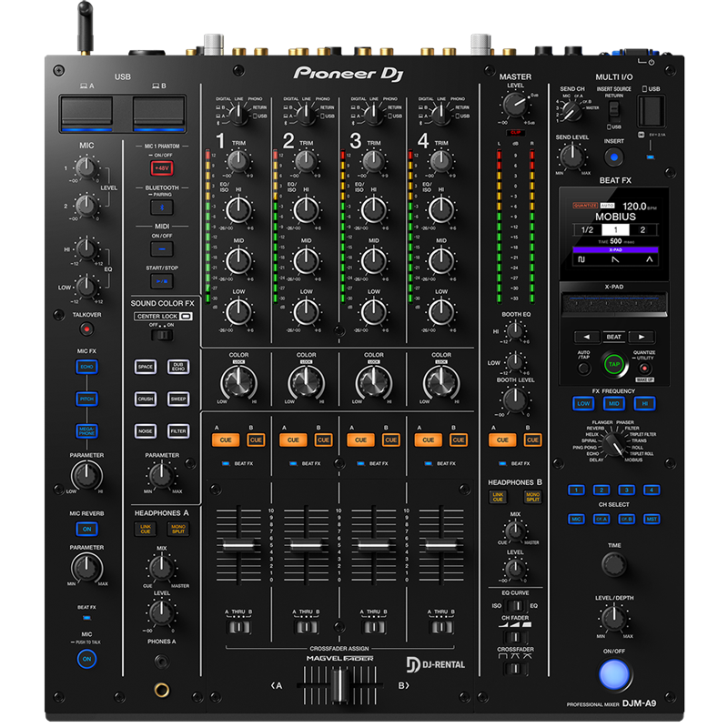The width and height of the screenshot is (728, 728).
Task: Click the SEND CH selector knob
Action: coord(572,111)
